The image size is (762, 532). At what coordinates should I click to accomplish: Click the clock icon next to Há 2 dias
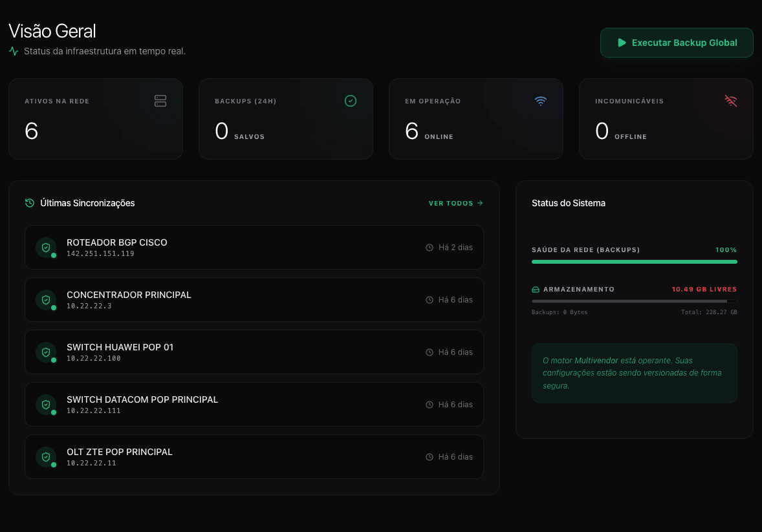429,247
